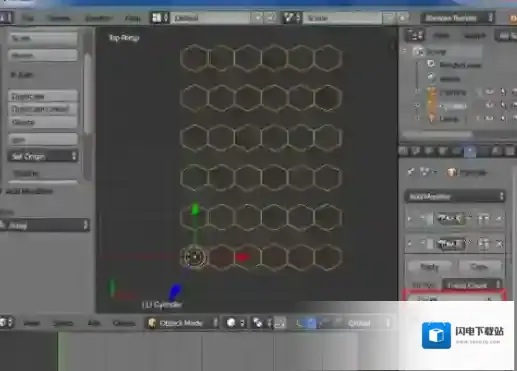Open the Object Mode dropdown

coord(182,323)
